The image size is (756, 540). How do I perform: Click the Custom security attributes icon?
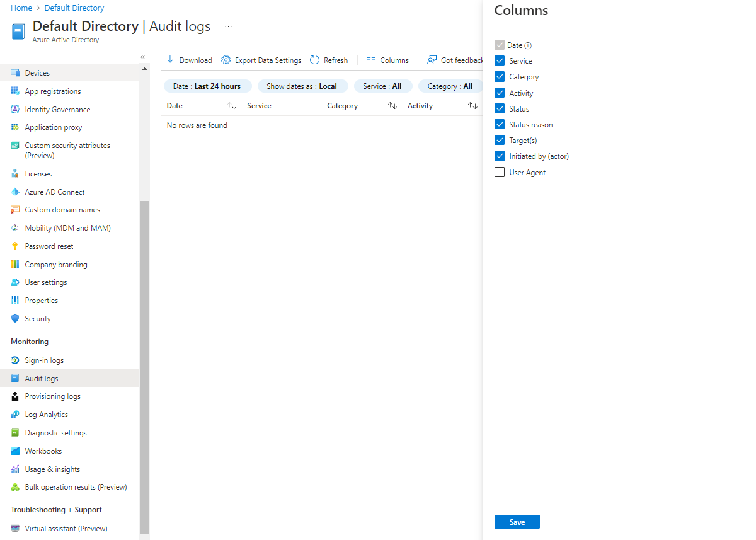point(15,146)
